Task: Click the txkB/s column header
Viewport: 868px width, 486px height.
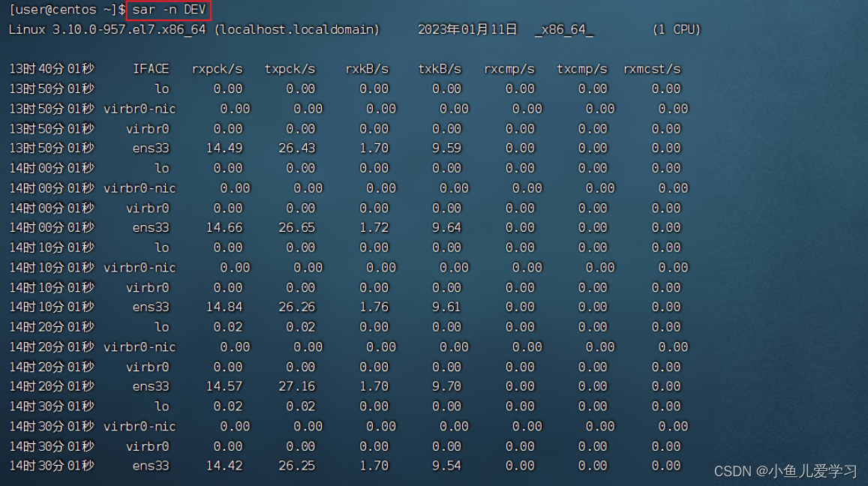Action: tap(440, 69)
